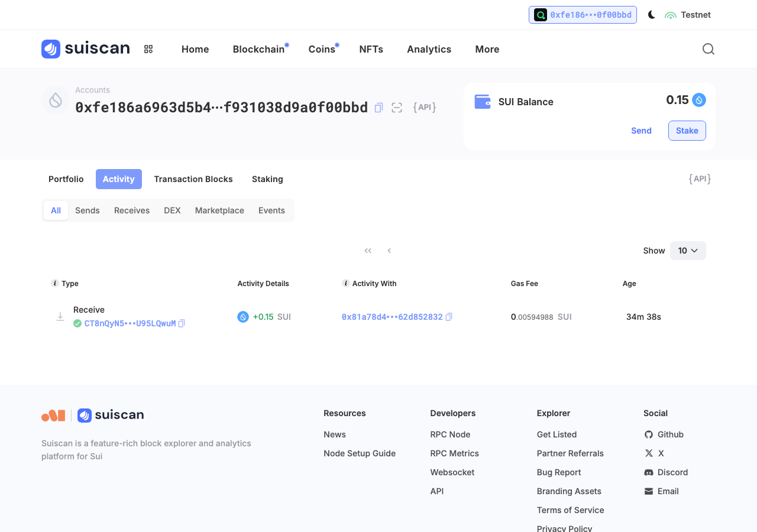Copy the account address icon
This screenshot has width=757, height=532.
point(379,108)
